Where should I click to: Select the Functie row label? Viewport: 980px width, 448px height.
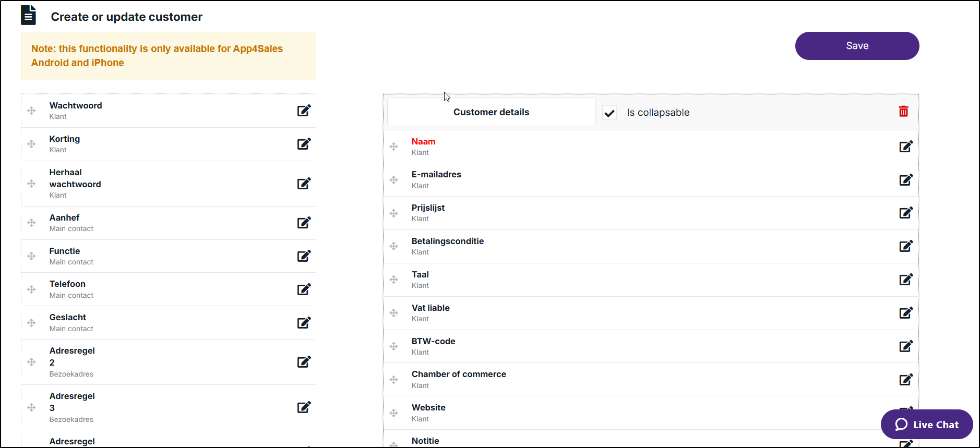click(x=65, y=251)
